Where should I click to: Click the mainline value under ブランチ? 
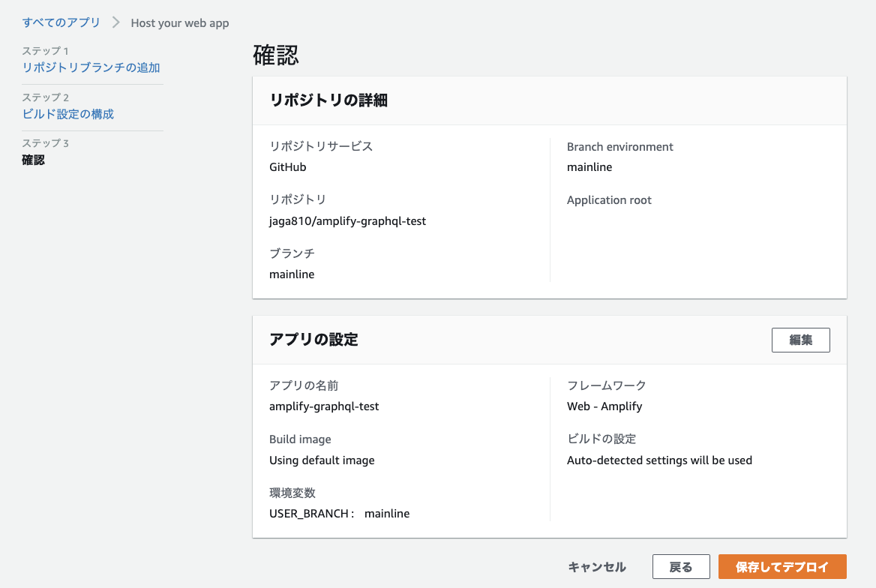[292, 274]
